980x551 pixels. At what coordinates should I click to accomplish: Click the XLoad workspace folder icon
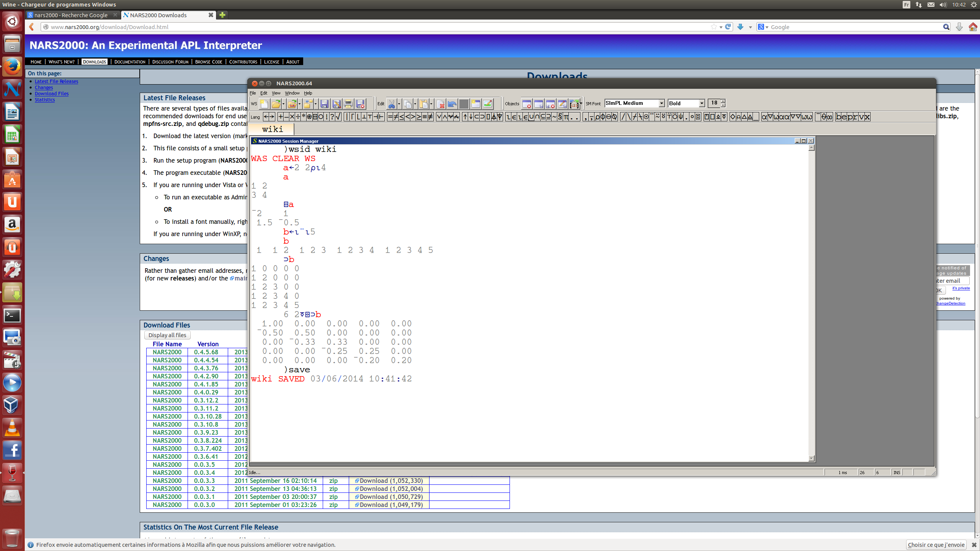[x=292, y=104]
